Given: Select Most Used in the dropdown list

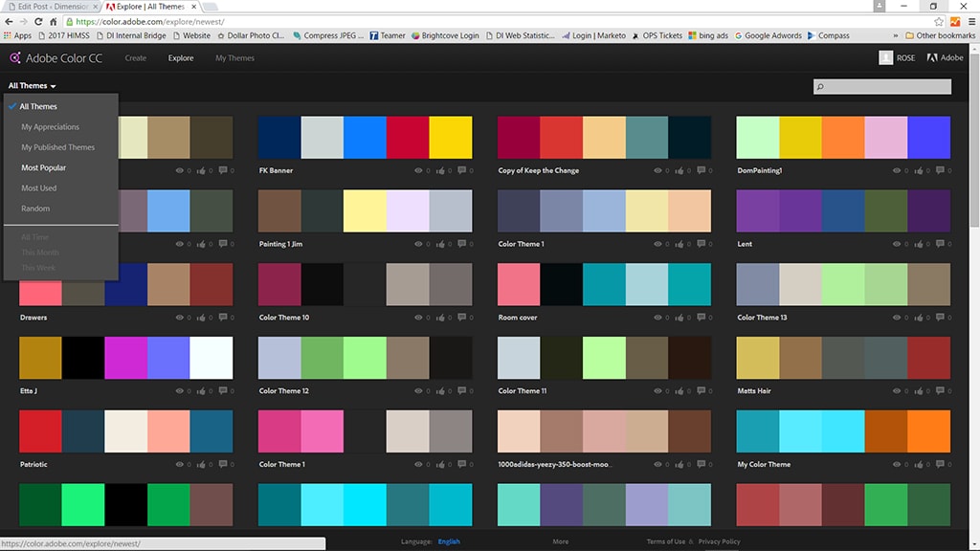Looking at the screenshot, I should [39, 188].
